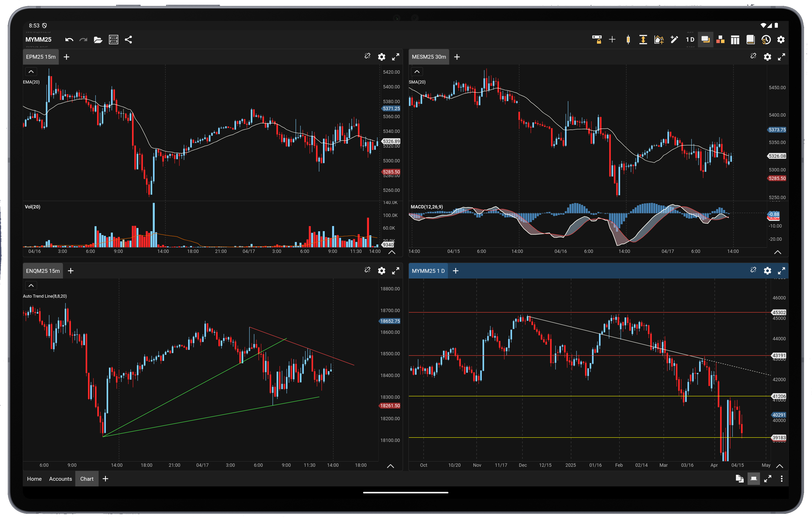Add new tab next to MYMM25 1 D

[456, 271]
